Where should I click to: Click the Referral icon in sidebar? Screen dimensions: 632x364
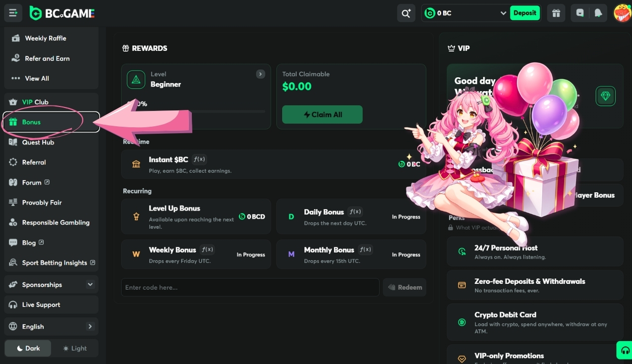13,162
